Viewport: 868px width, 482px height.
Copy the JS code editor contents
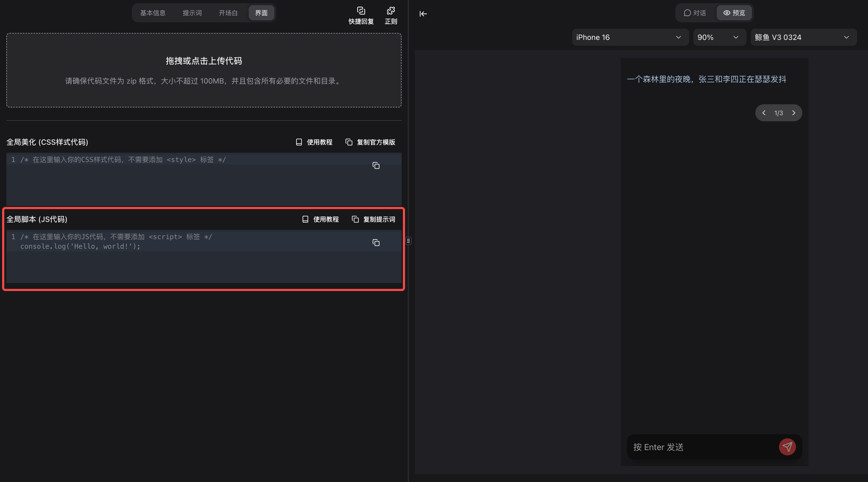coord(376,243)
